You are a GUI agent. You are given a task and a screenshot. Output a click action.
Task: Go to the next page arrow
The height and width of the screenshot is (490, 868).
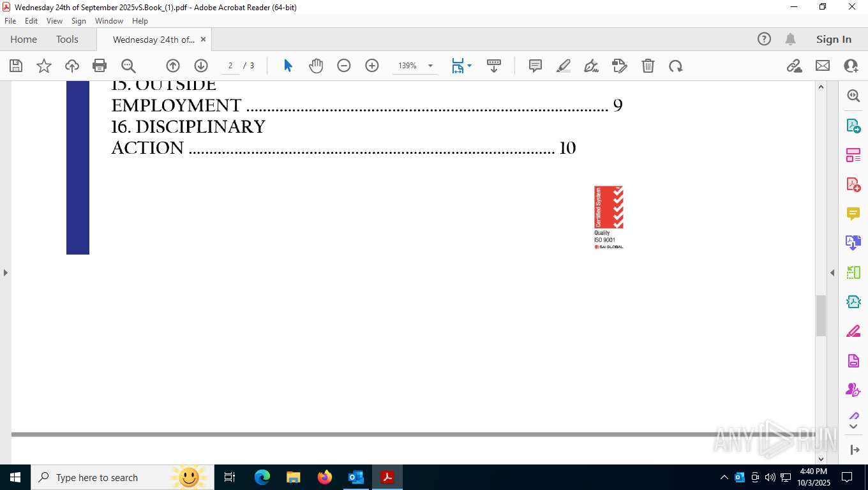click(201, 66)
